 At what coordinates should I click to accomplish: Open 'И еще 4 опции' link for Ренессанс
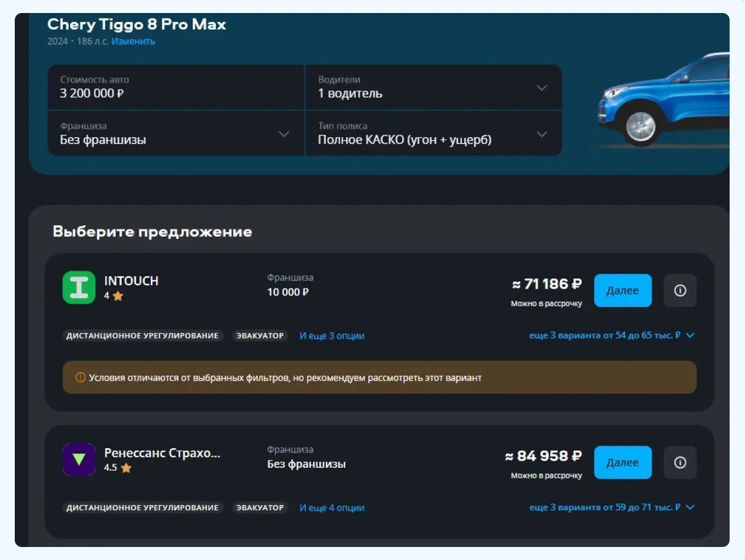tap(332, 507)
